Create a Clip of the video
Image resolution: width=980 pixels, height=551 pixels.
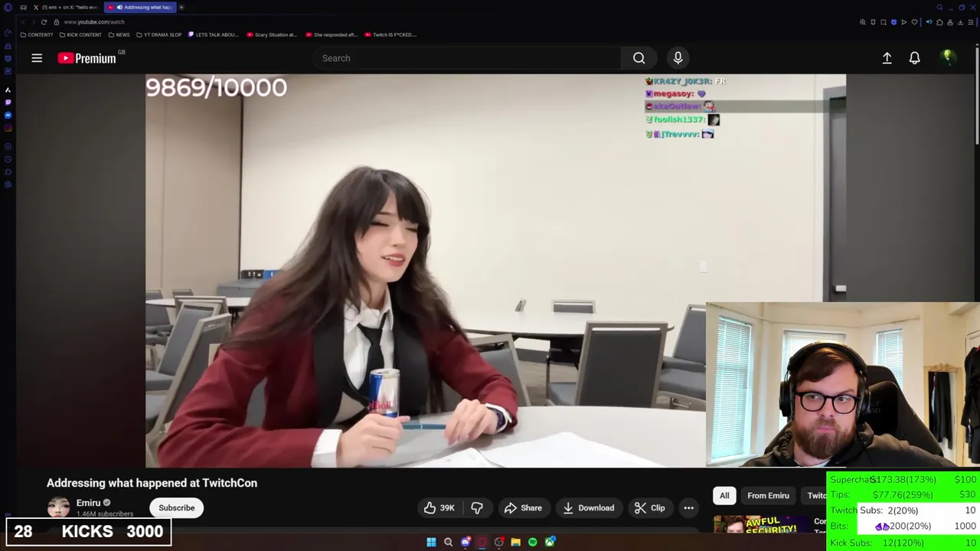pos(649,508)
